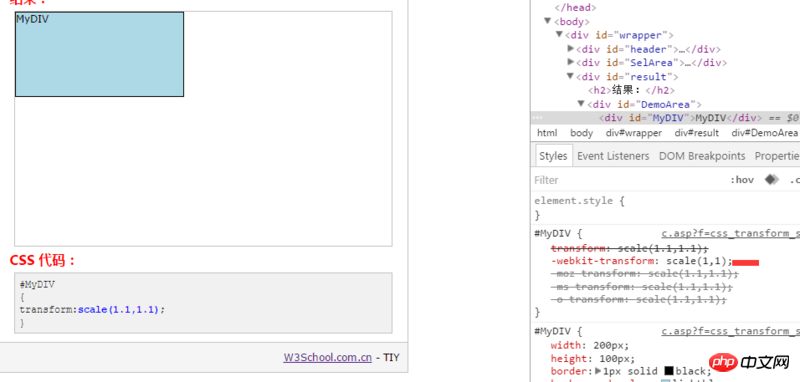Select div#result in the breadcrumb bar
The width and height of the screenshot is (800, 382).
[696, 133]
